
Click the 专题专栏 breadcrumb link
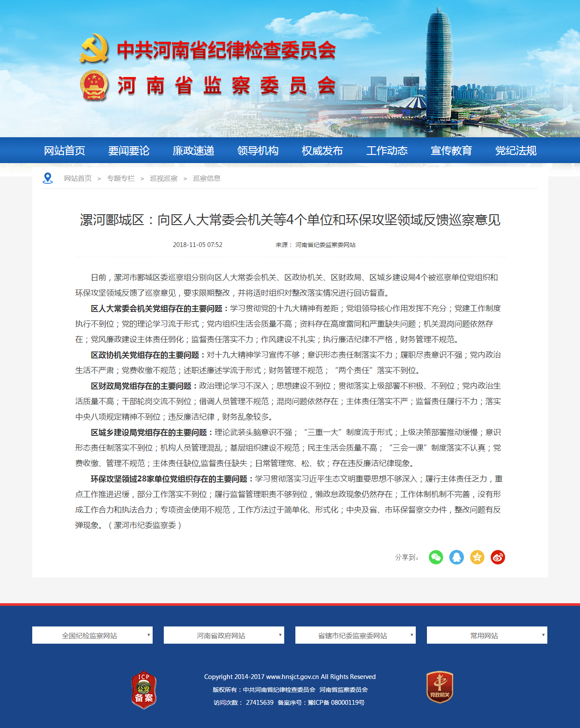coord(121,179)
